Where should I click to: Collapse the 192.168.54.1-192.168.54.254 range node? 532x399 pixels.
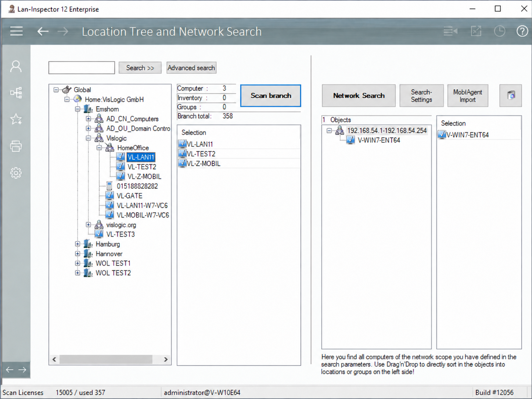pos(329,130)
